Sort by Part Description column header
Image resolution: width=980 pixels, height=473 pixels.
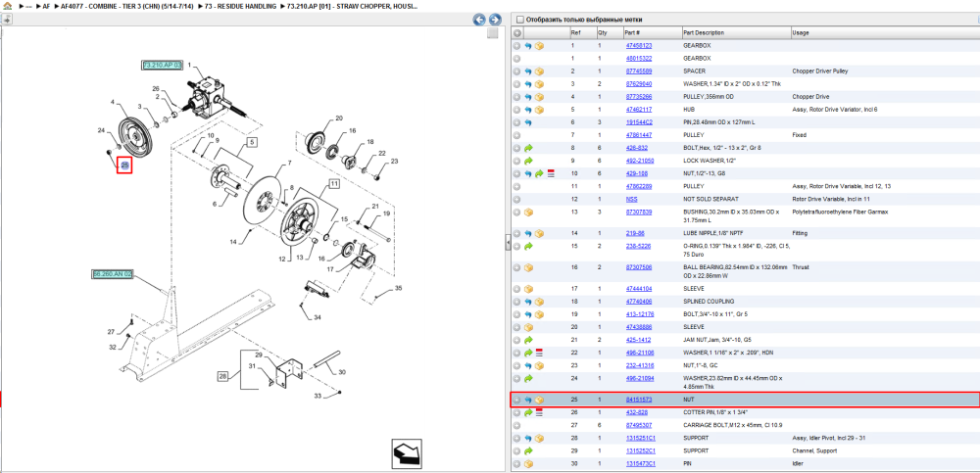coord(703,32)
